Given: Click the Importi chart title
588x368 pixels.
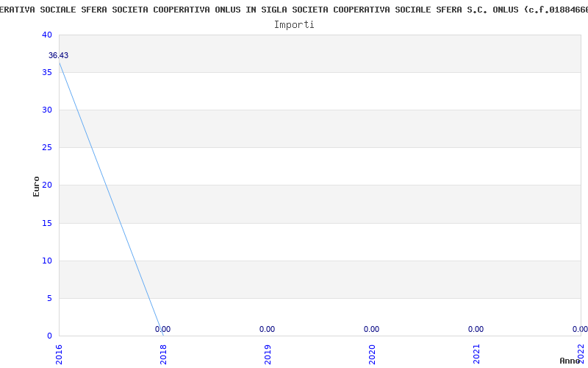Looking at the screenshot, I should [x=294, y=25].
